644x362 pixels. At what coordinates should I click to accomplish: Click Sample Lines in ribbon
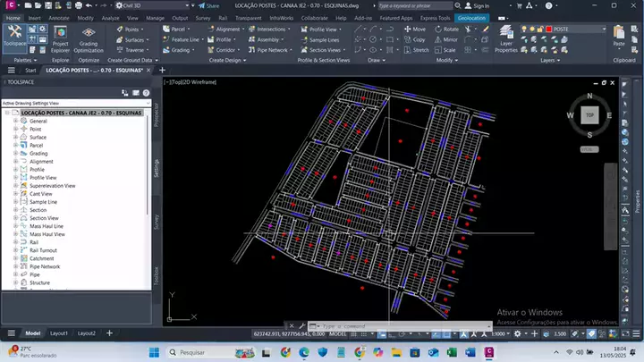tap(320, 40)
